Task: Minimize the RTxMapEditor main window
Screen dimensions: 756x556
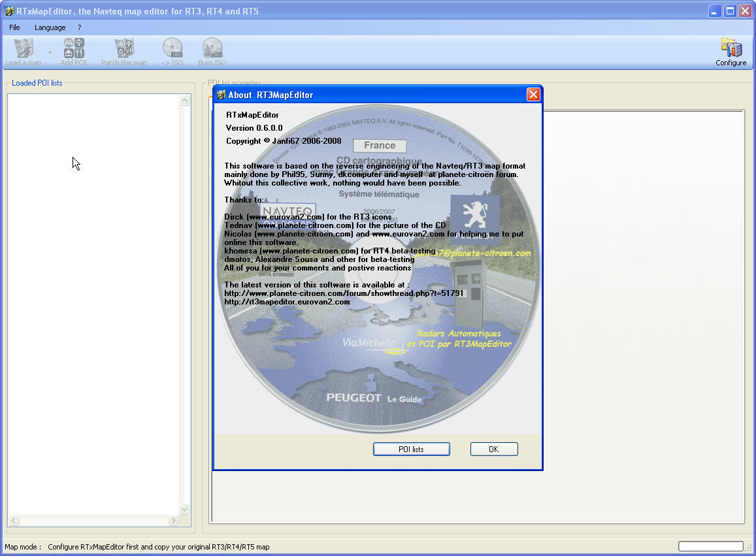Action: pos(715,10)
